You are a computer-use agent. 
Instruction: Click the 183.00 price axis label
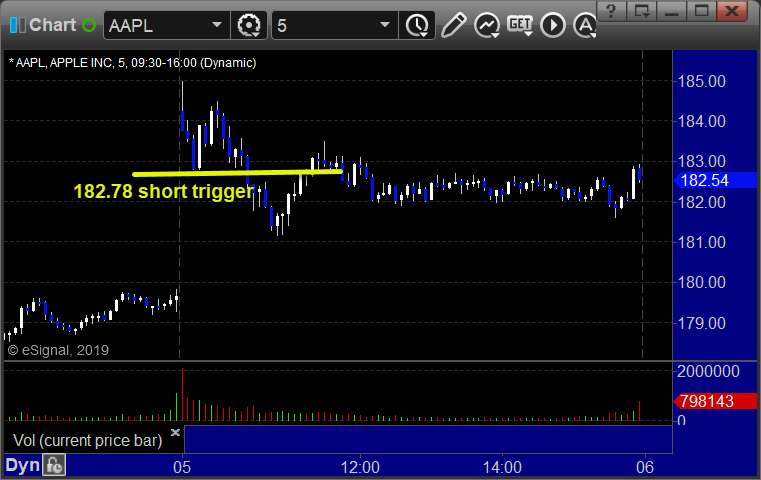(x=701, y=161)
